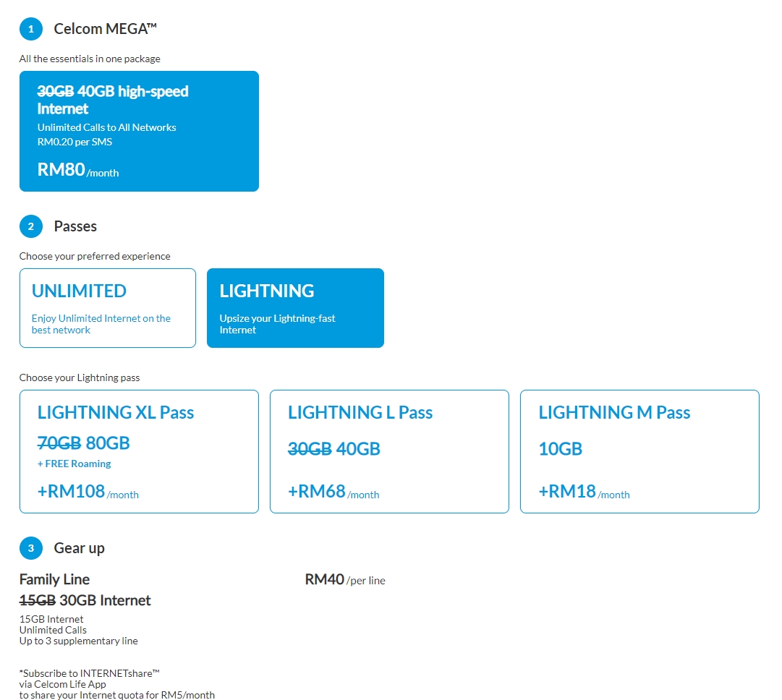782x700 pixels.
Task: Click the Celcom MEGA heading
Action: point(106,30)
